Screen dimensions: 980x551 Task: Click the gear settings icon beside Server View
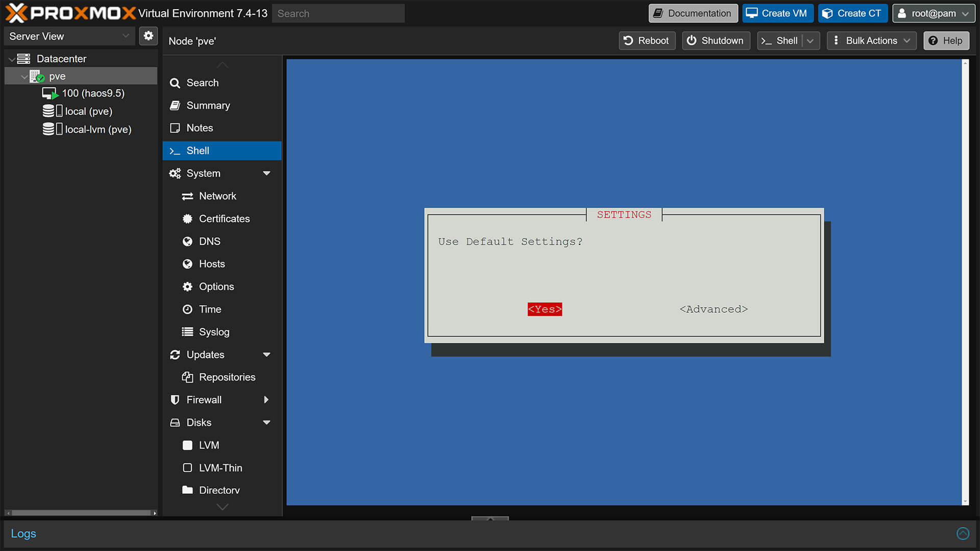pos(148,36)
